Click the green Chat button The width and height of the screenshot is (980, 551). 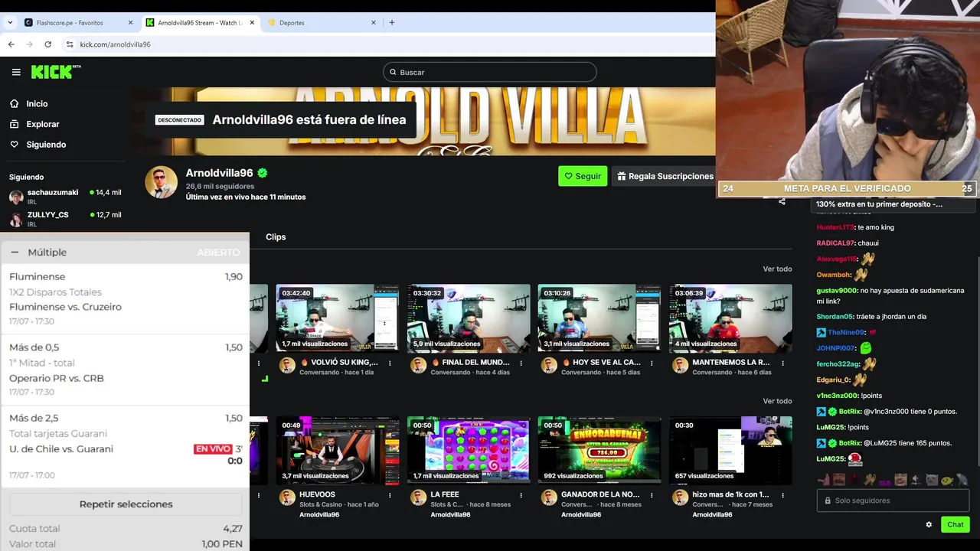pos(955,524)
